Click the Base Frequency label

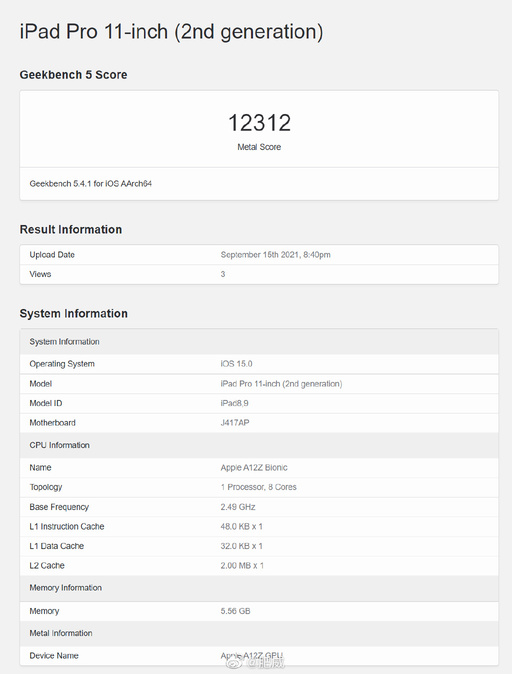click(59, 507)
